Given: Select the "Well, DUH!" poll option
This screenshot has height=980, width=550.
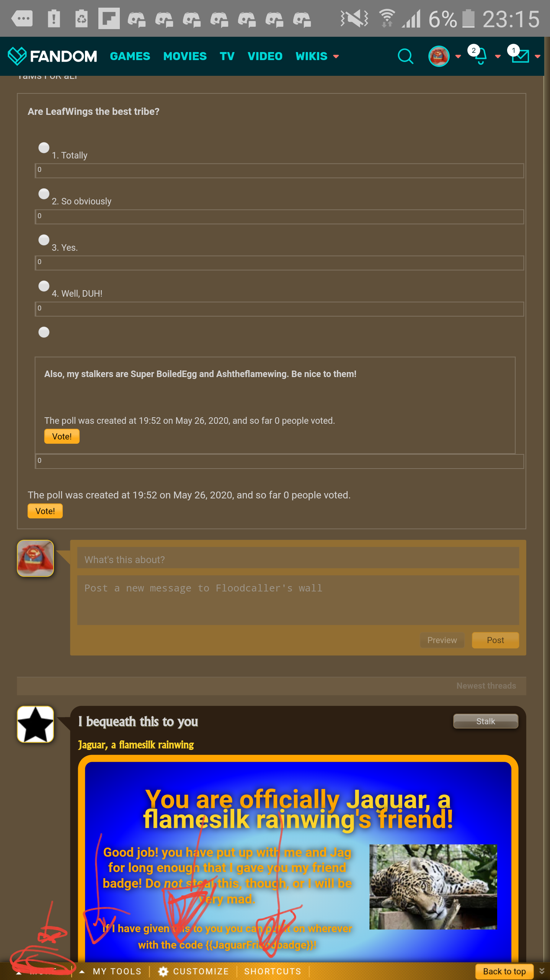Looking at the screenshot, I should pos(44,286).
